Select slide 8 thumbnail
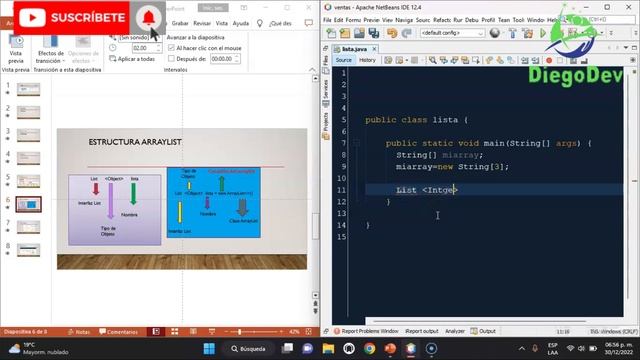This screenshot has width=640, height=360. 29,250
